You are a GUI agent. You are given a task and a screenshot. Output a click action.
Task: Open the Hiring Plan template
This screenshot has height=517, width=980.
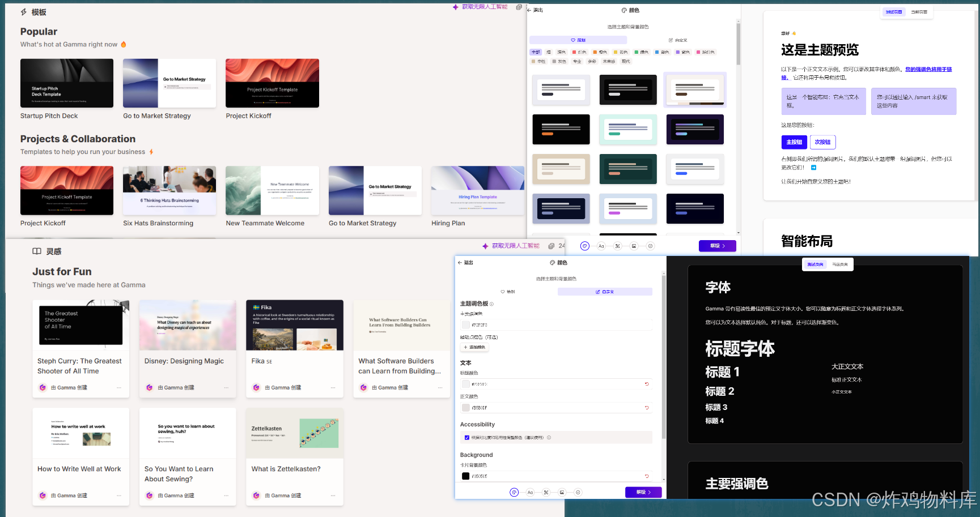pyautogui.click(x=478, y=191)
